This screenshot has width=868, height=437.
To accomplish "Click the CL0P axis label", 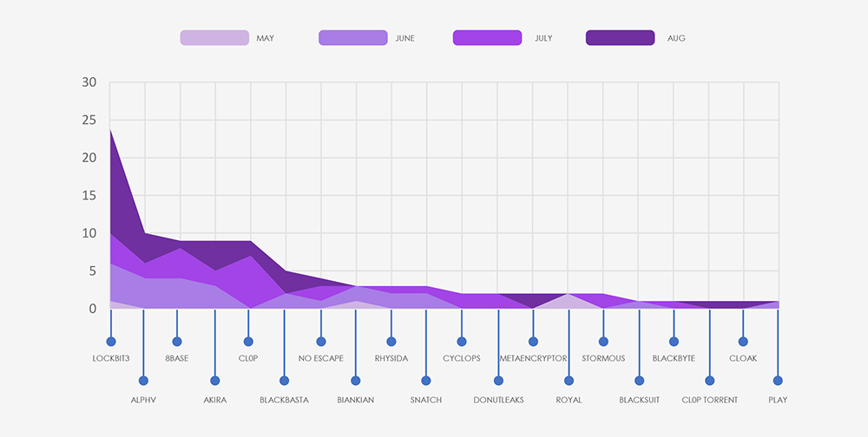I will (x=248, y=358).
